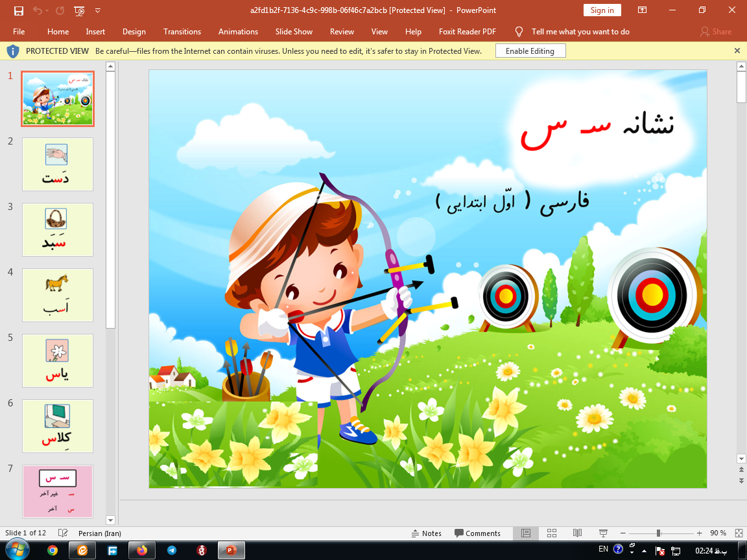Save the presentation using the Save icon

(19, 11)
